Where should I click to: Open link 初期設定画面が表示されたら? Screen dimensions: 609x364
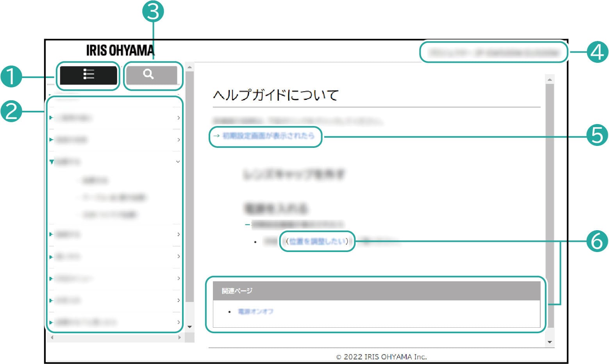tap(268, 136)
